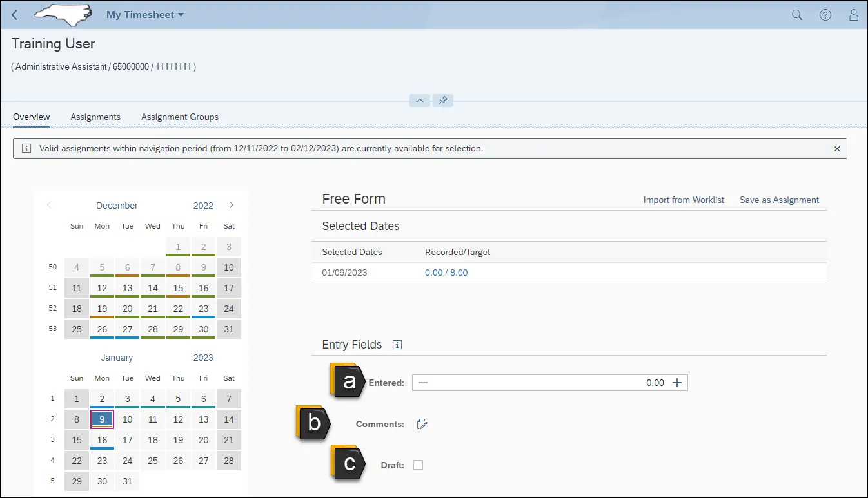The image size is (868, 498).
Task: Collapse the header with the chevron
Action: tap(419, 101)
